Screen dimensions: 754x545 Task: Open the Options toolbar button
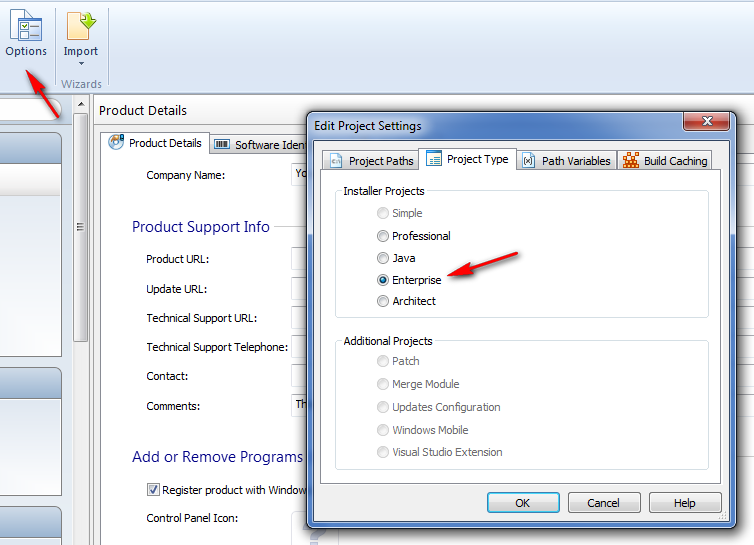pos(26,34)
